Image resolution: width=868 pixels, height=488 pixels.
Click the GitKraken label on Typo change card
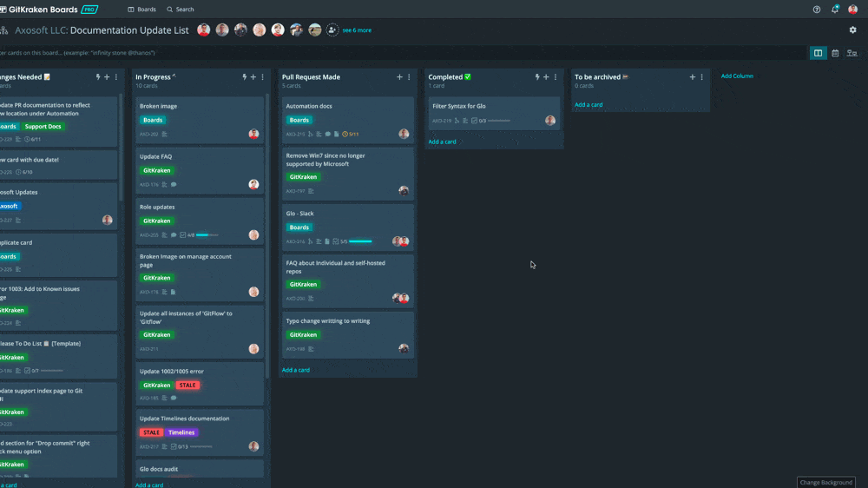coord(303,335)
